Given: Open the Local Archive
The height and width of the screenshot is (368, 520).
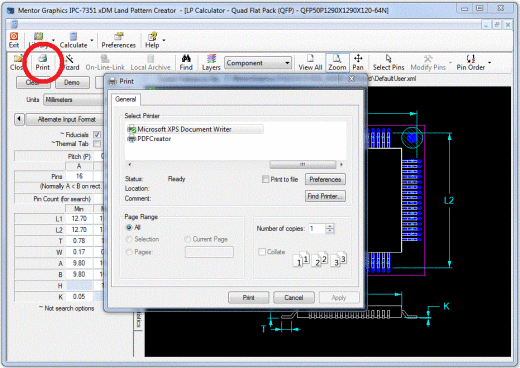Looking at the screenshot, I should pyautogui.click(x=150, y=62).
